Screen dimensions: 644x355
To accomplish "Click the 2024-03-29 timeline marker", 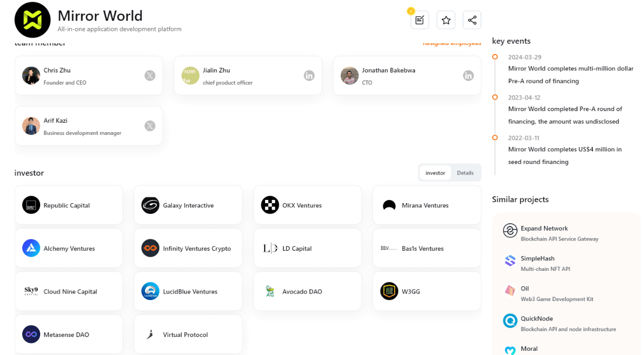I will (x=495, y=57).
